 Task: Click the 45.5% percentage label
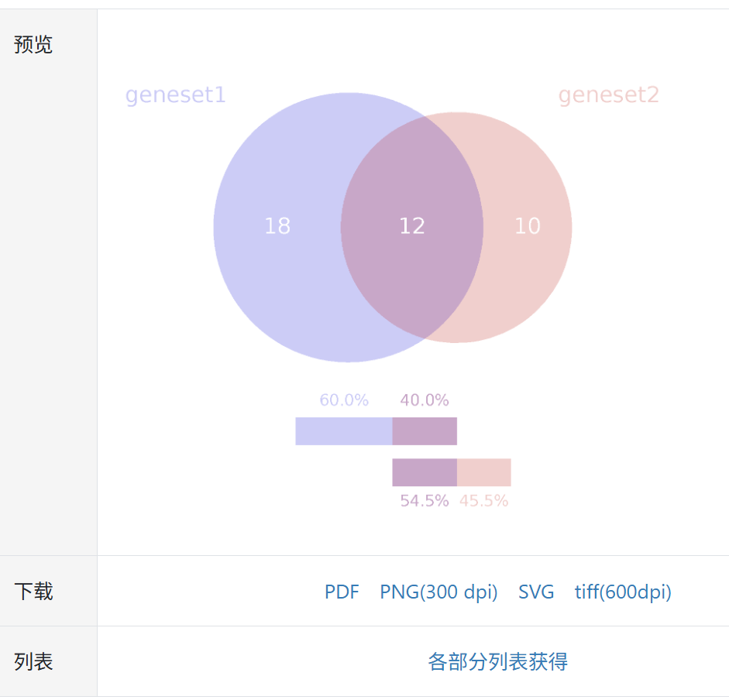pyautogui.click(x=483, y=500)
